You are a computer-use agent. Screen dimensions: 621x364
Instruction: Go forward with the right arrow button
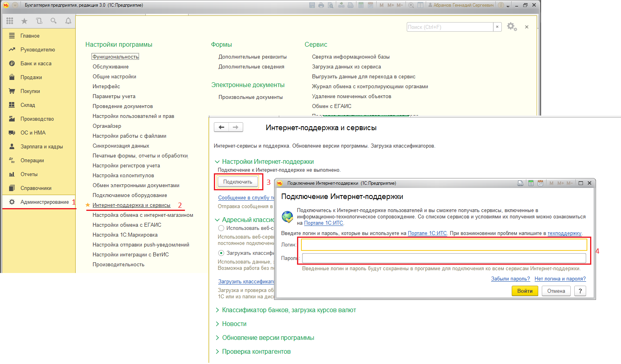tap(236, 127)
